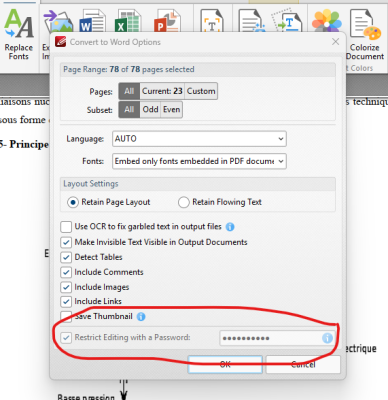
Task: Choose the Odd pages subset
Action: point(150,109)
